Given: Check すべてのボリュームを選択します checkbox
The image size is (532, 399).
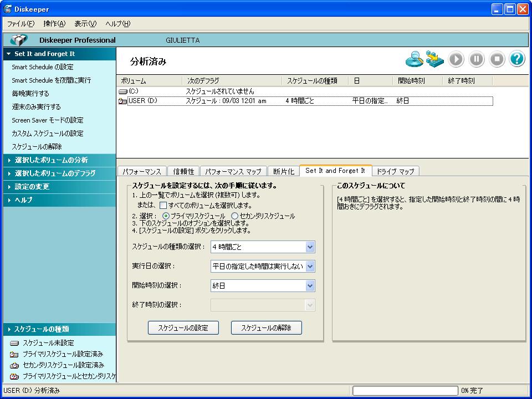Looking at the screenshot, I should [x=163, y=205].
